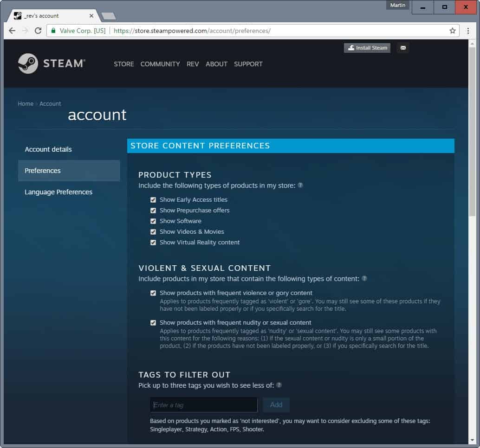Viewport: 480px width, 448px height.
Task: Click the TAGS TO FILTER OUT heading
Action: coord(184,375)
